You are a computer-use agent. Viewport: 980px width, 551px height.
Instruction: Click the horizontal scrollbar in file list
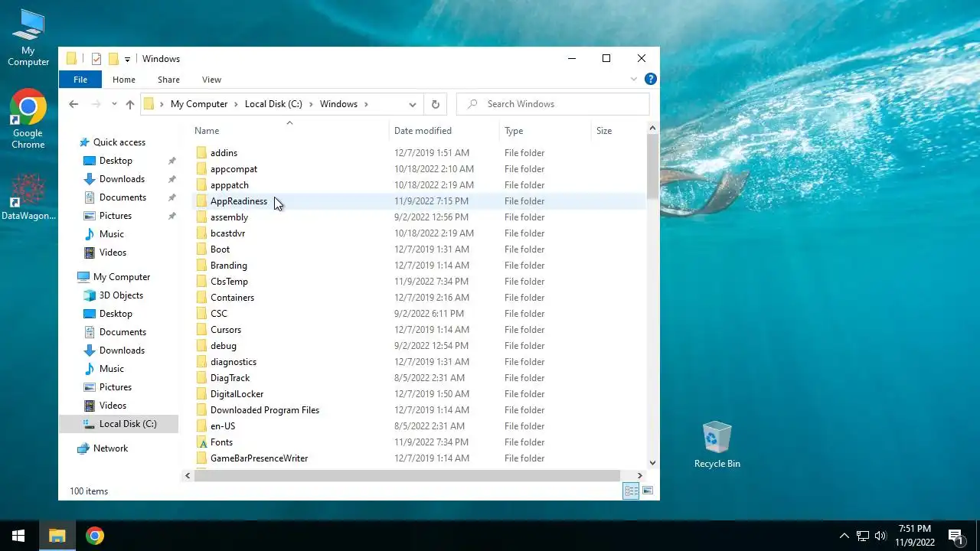pos(407,475)
